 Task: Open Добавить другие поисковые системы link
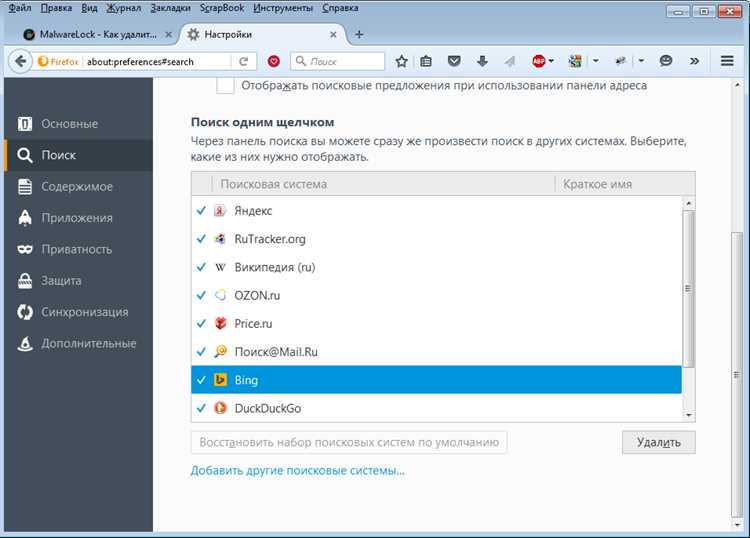(x=298, y=471)
